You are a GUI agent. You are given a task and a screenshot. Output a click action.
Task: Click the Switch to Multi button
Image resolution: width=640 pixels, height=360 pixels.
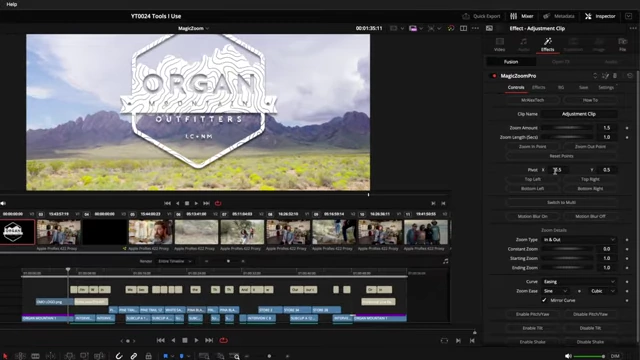pyautogui.click(x=561, y=202)
